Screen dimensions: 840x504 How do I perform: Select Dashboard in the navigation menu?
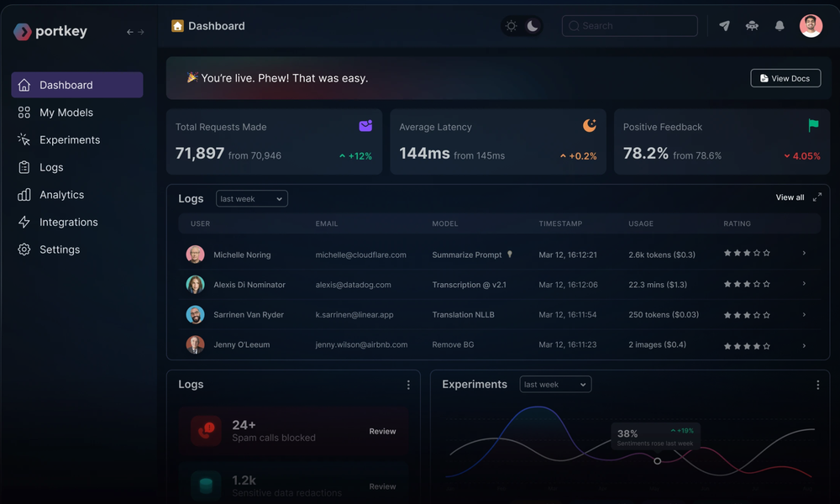tap(67, 85)
